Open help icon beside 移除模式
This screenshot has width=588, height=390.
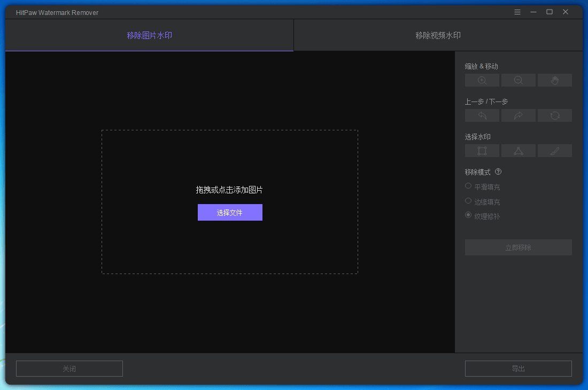pos(498,172)
